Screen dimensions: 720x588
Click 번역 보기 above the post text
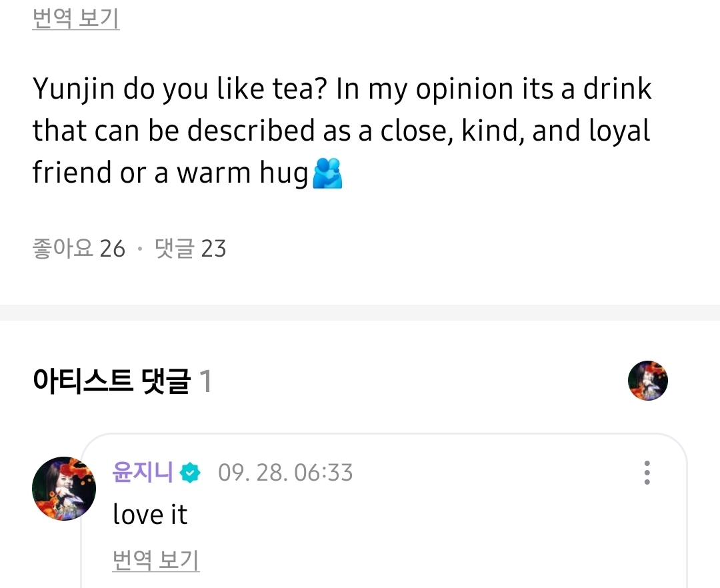pyautogui.click(x=75, y=19)
